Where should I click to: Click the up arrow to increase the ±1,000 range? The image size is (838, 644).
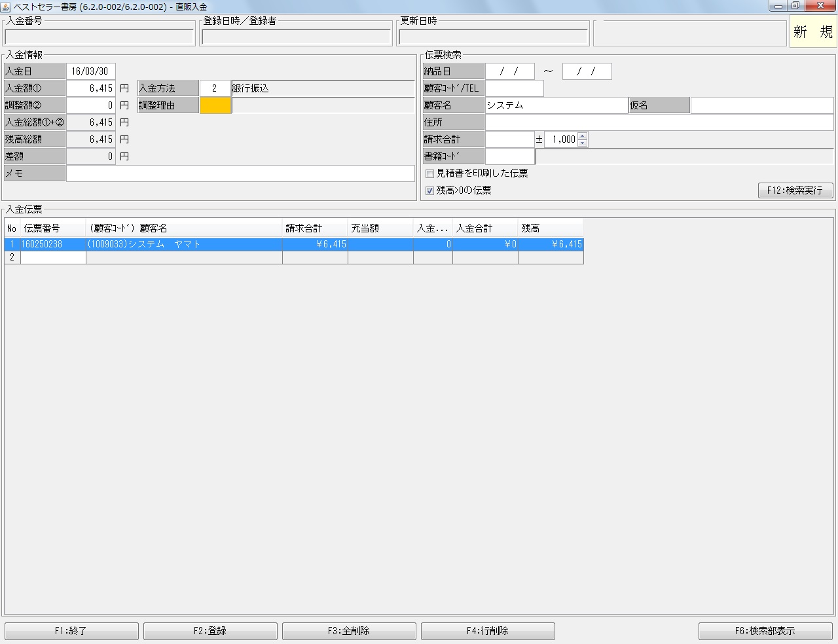[581, 135]
